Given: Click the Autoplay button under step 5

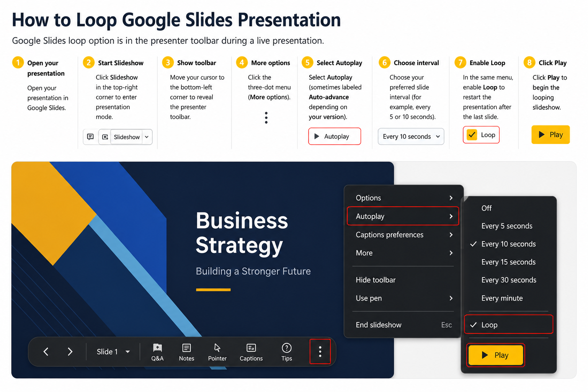Looking at the screenshot, I should 335,136.
